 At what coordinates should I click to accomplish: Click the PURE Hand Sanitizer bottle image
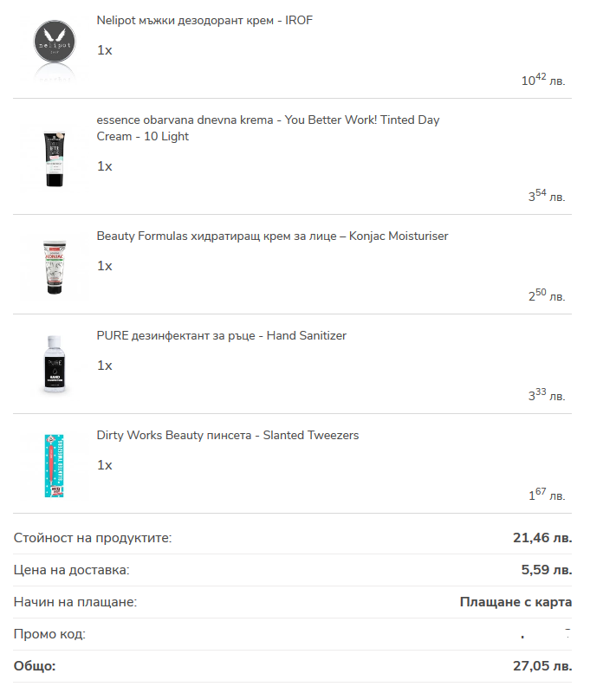pyautogui.click(x=55, y=364)
